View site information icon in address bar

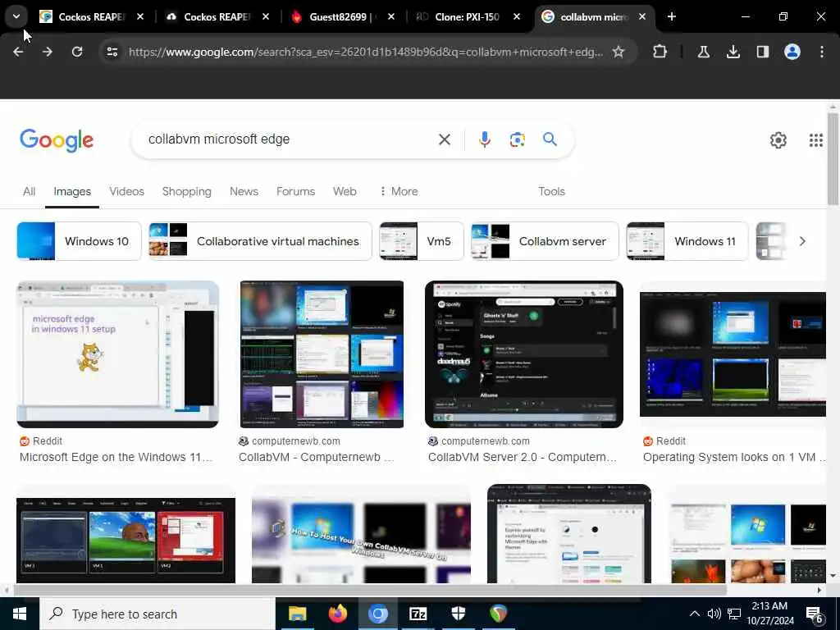tap(112, 52)
